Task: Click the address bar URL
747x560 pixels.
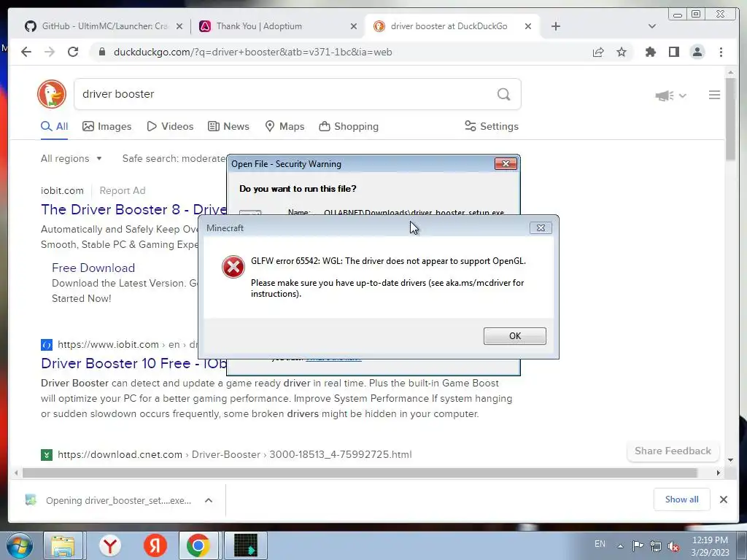Action: click(252, 52)
